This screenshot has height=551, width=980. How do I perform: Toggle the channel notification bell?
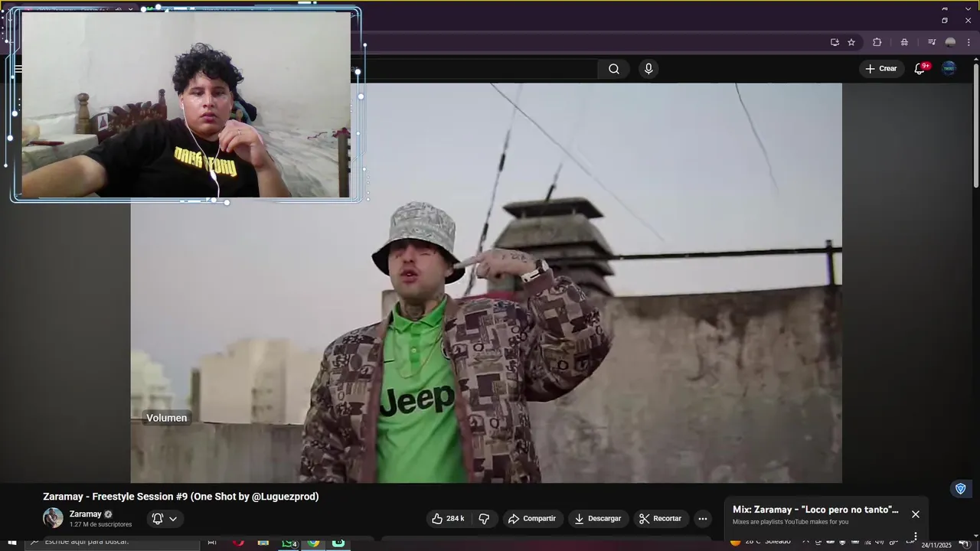tap(158, 519)
